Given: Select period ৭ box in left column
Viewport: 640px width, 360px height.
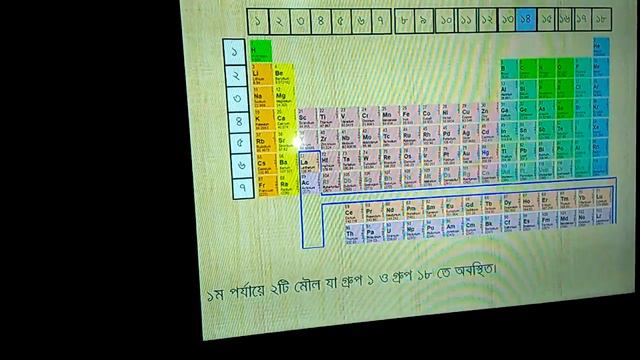Looking at the screenshot, I should (x=243, y=188).
